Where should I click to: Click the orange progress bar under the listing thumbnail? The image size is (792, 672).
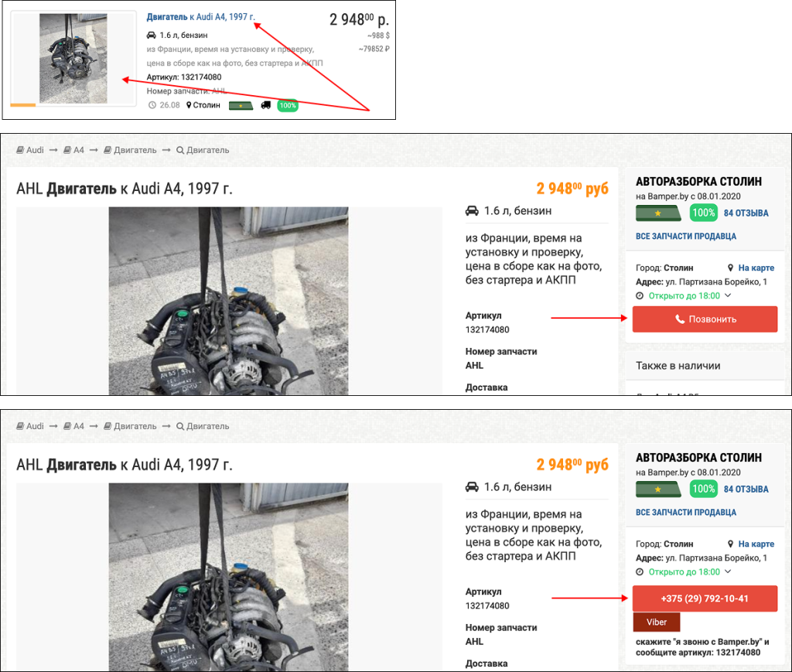pos(22,104)
